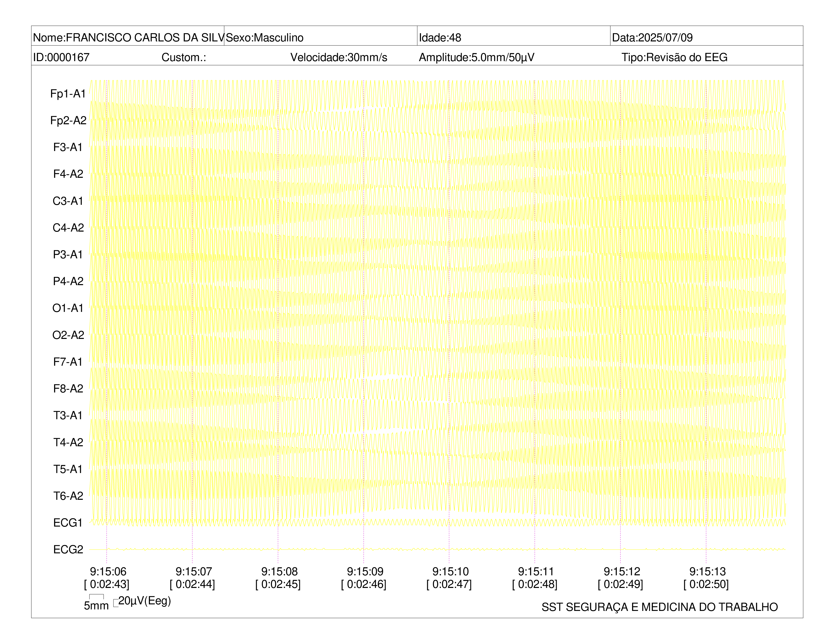Click the 9:15:07 time marker

(x=194, y=572)
